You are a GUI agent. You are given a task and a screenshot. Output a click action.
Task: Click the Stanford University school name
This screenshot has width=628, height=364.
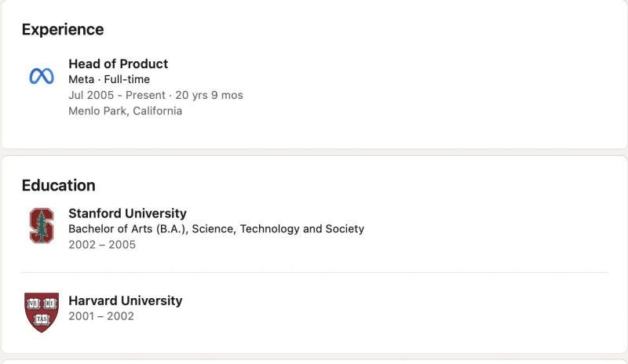[x=127, y=213]
